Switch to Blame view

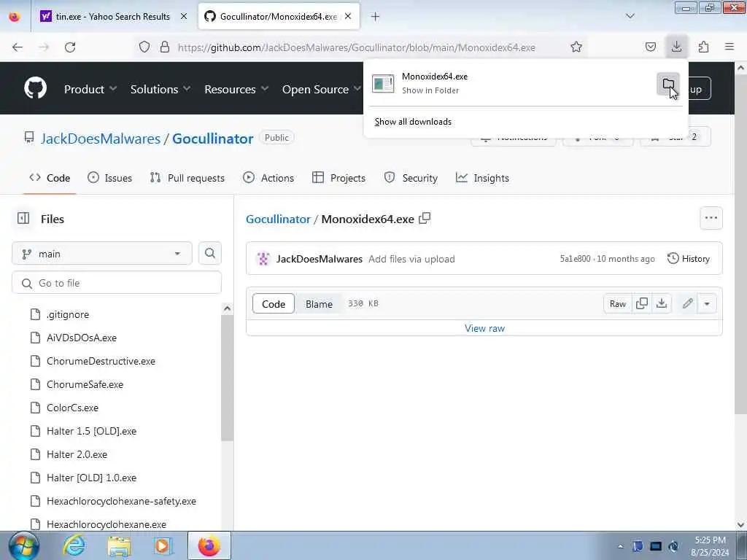pos(319,304)
